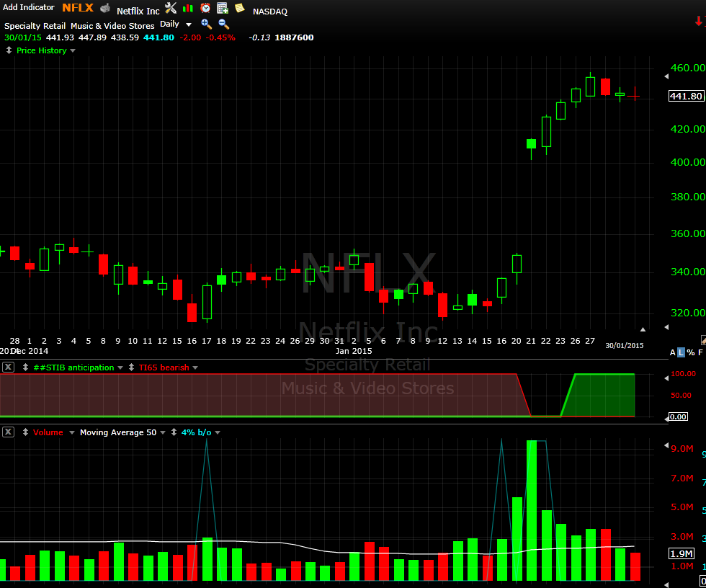Click the top price scale arrow near 460.00

[x=666, y=76]
